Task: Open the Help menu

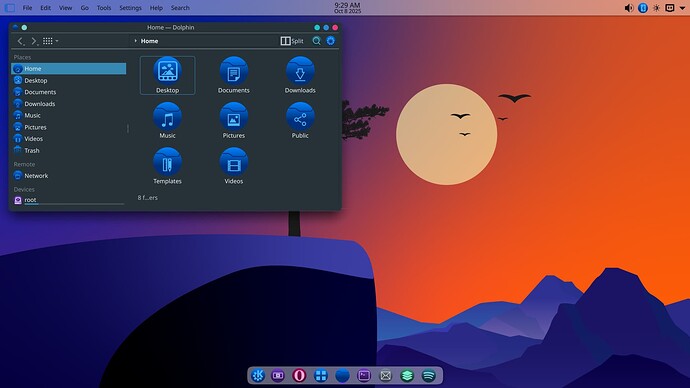Action: (x=156, y=7)
